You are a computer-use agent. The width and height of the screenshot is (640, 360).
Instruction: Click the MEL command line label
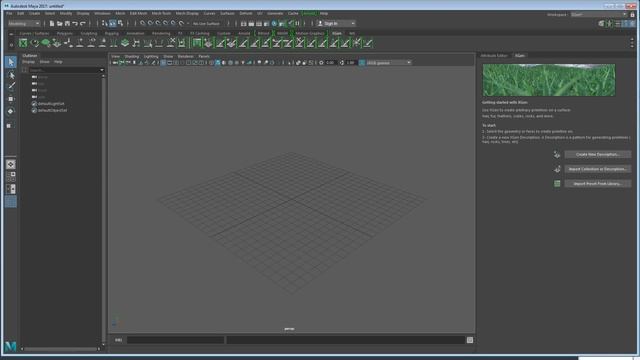[118, 340]
